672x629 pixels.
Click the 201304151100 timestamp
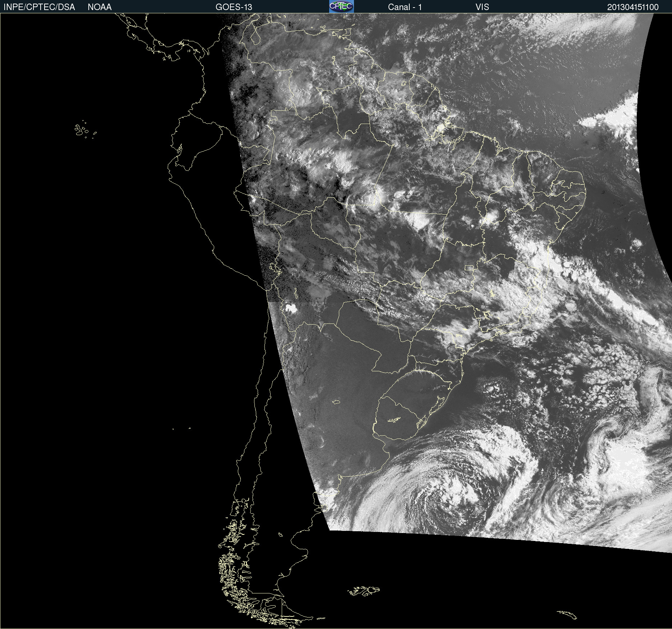(x=633, y=7)
